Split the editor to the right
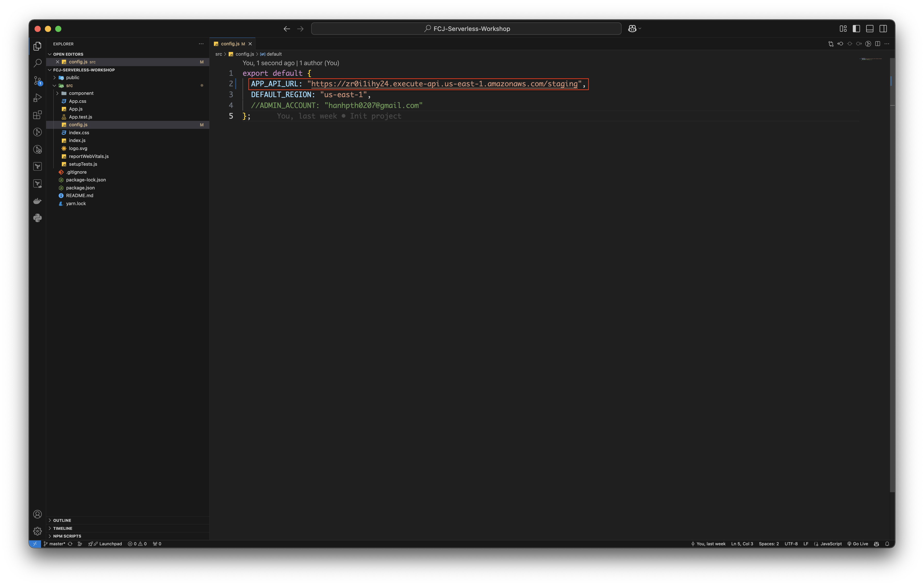Viewport: 924px width, 586px height. click(x=878, y=44)
